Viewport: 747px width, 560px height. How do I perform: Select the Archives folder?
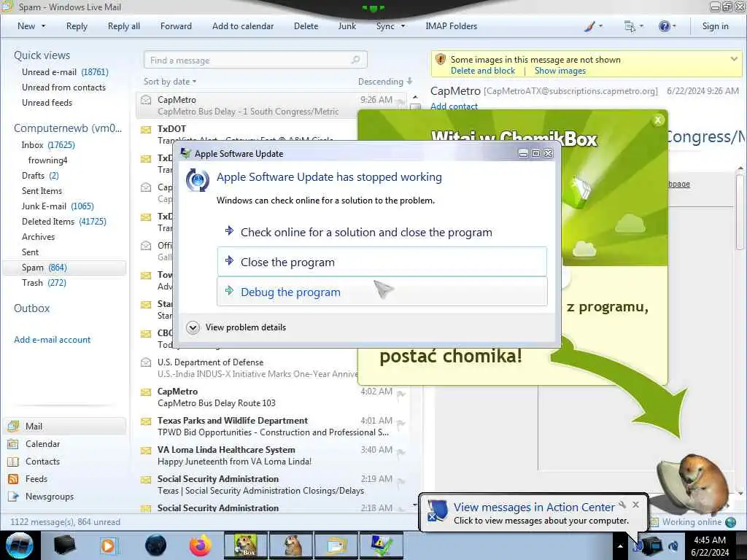click(x=38, y=237)
